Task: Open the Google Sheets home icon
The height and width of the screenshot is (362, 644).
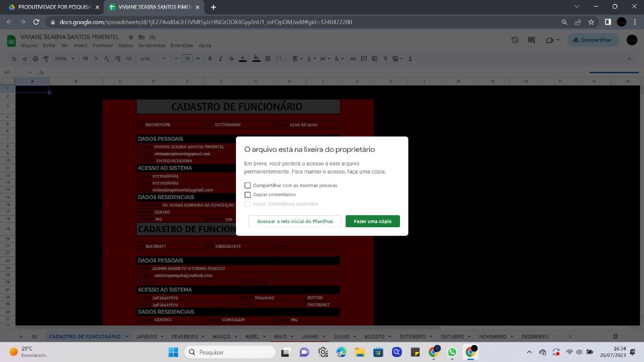Action: [11, 41]
